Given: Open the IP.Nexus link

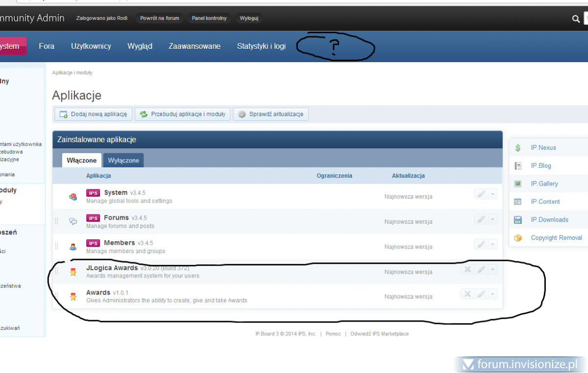Looking at the screenshot, I should click(x=543, y=147).
